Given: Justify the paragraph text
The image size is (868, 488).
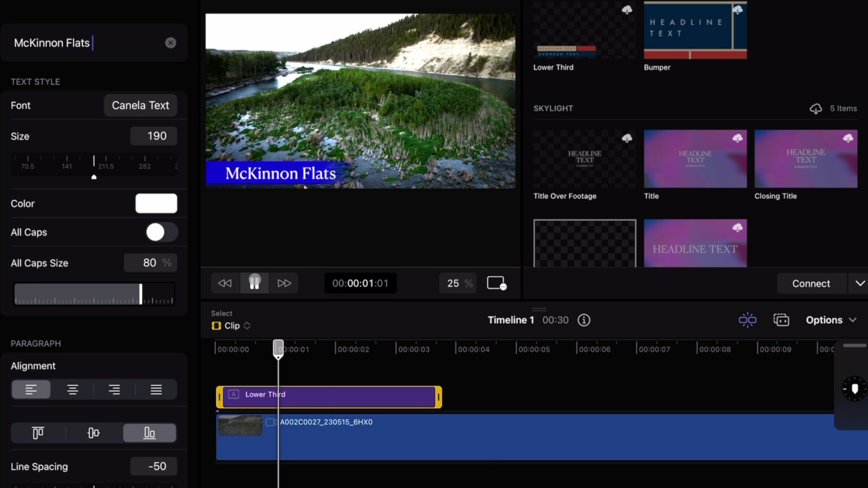Looking at the screenshot, I should point(156,390).
